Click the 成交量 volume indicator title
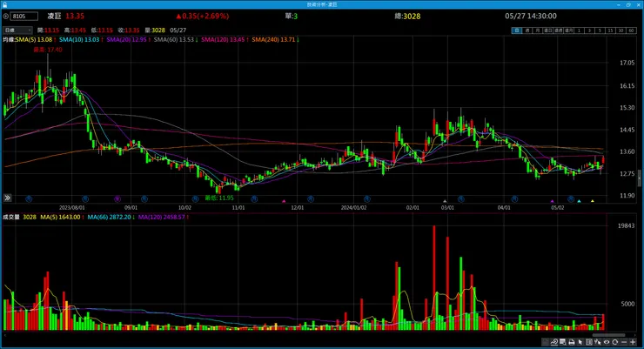 [11, 217]
